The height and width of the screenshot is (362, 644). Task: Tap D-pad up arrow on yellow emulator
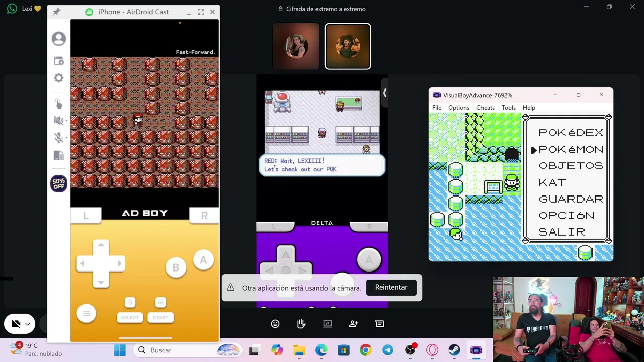pyautogui.click(x=101, y=246)
